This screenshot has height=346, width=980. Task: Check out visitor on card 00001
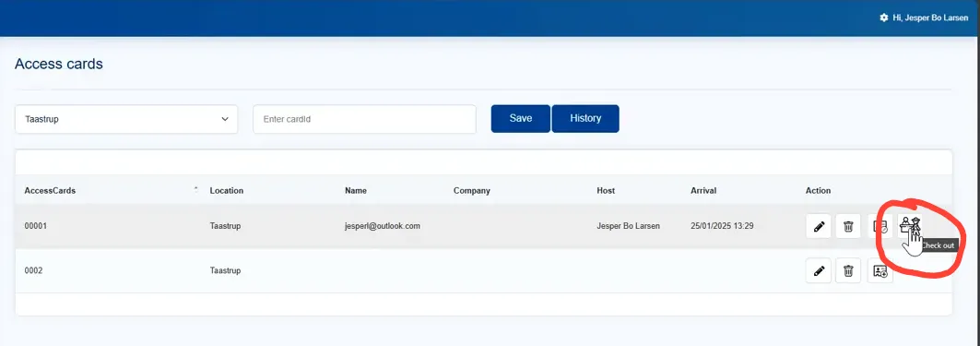click(x=909, y=226)
